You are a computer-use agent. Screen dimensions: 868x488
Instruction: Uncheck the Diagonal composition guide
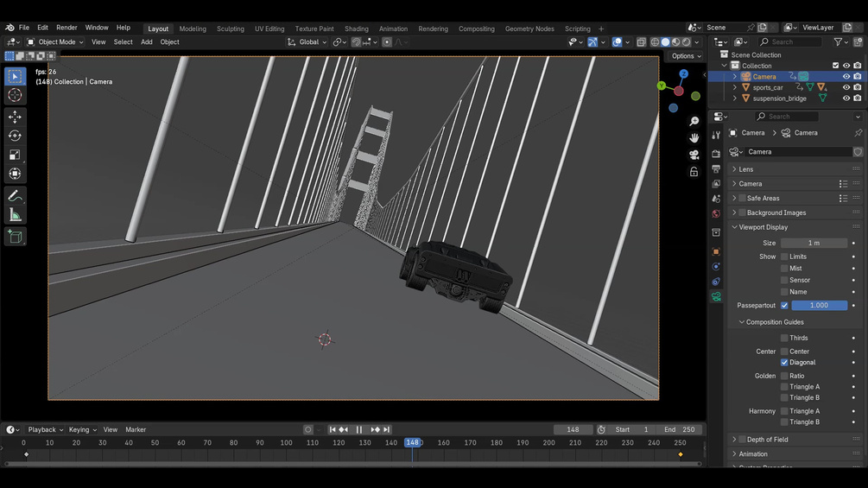click(x=784, y=363)
